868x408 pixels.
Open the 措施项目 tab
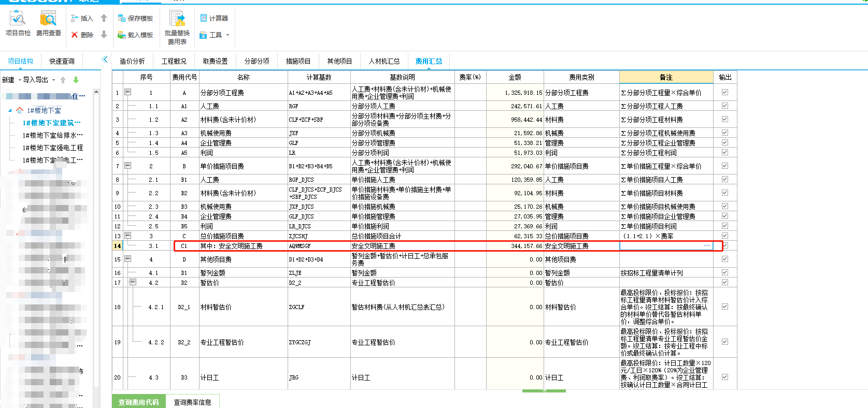pos(298,61)
